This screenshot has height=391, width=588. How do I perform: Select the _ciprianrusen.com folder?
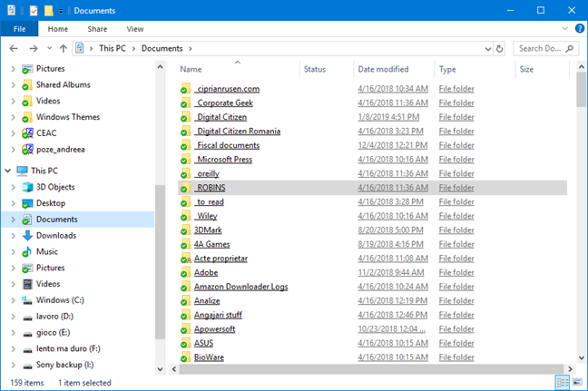click(x=227, y=89)
